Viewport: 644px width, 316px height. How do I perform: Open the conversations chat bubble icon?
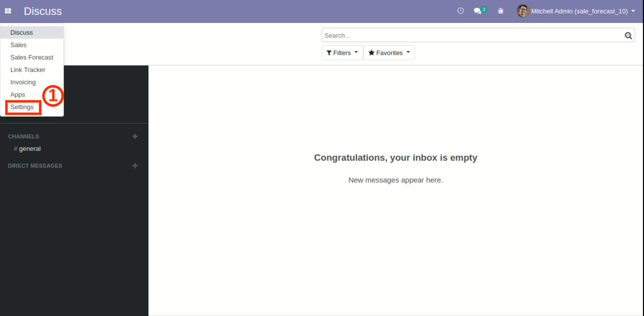click(478, 11)
